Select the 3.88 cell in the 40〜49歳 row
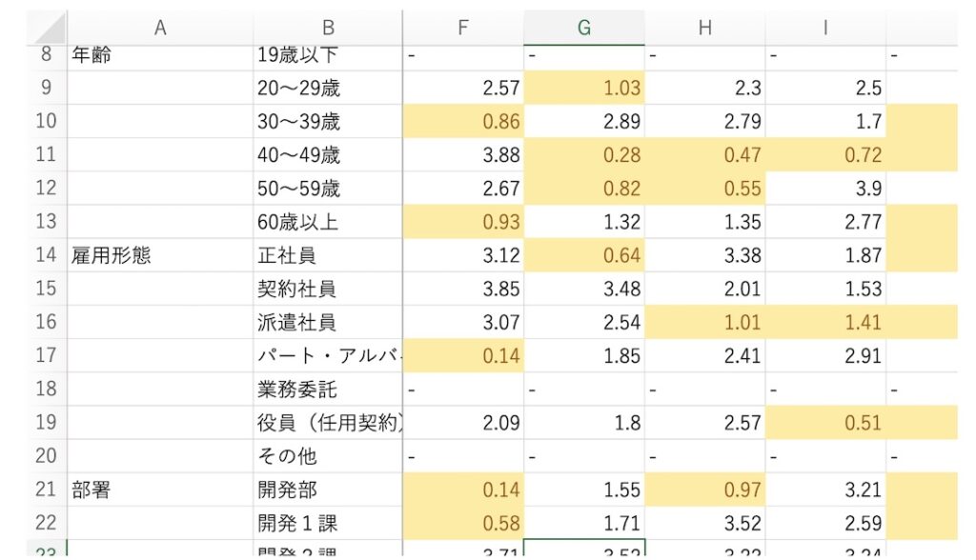 [463, 155]
